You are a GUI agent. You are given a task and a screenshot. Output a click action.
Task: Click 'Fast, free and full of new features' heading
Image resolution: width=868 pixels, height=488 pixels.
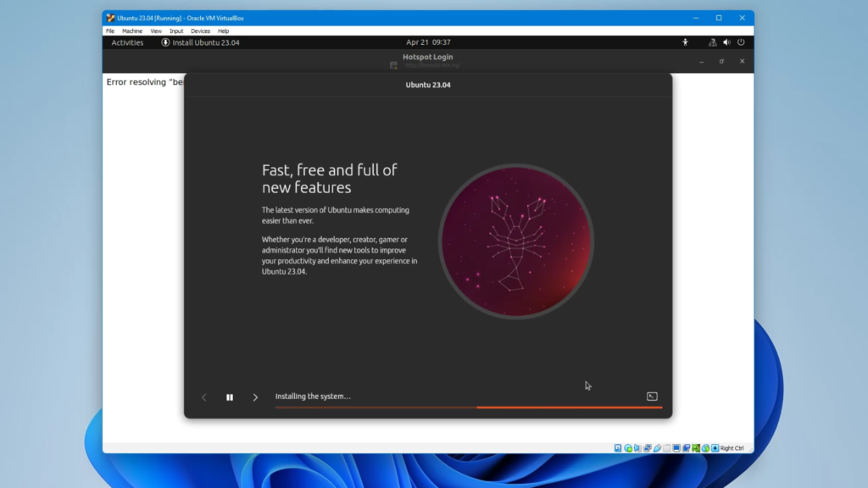[330, 179]
